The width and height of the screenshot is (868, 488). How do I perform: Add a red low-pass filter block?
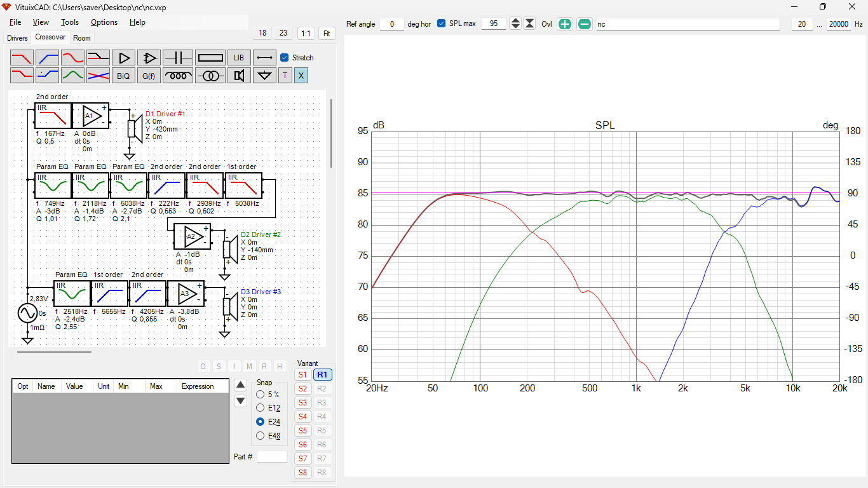[x=22, y=58]
